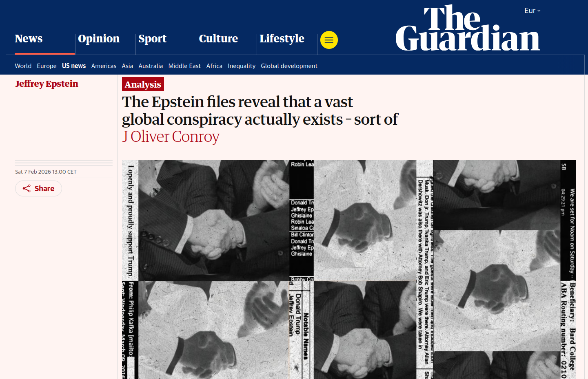Go to the Sport section
The width and height of the screenshot is (588, 379).
click(x=152, y=39)
